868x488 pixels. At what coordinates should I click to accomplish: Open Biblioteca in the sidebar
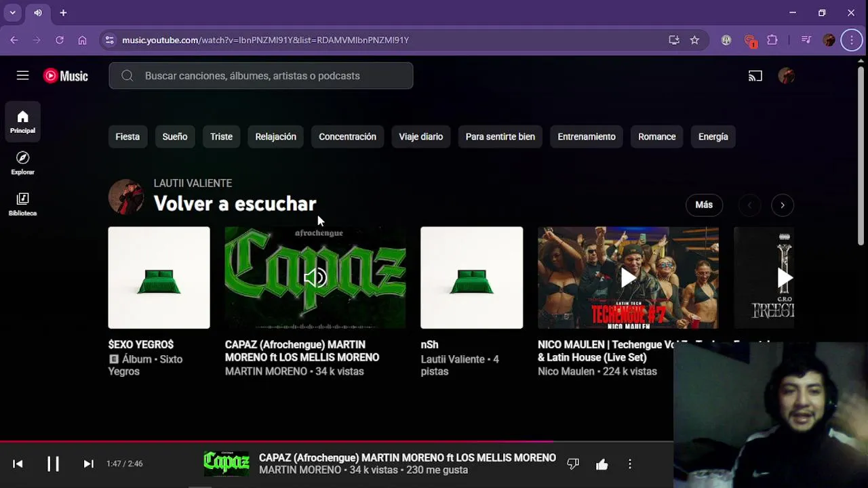22,204
